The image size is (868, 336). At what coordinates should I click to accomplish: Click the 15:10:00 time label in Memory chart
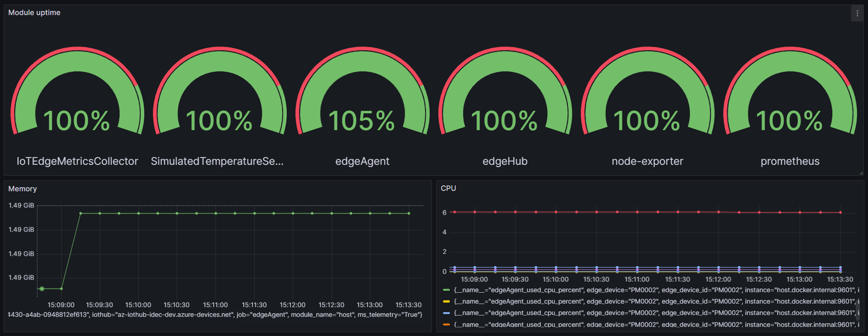(x=138, y=304)
